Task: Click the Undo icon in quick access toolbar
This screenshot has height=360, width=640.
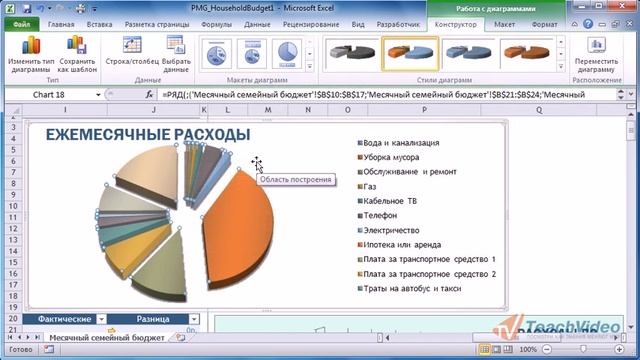Action: coord(40,8)
